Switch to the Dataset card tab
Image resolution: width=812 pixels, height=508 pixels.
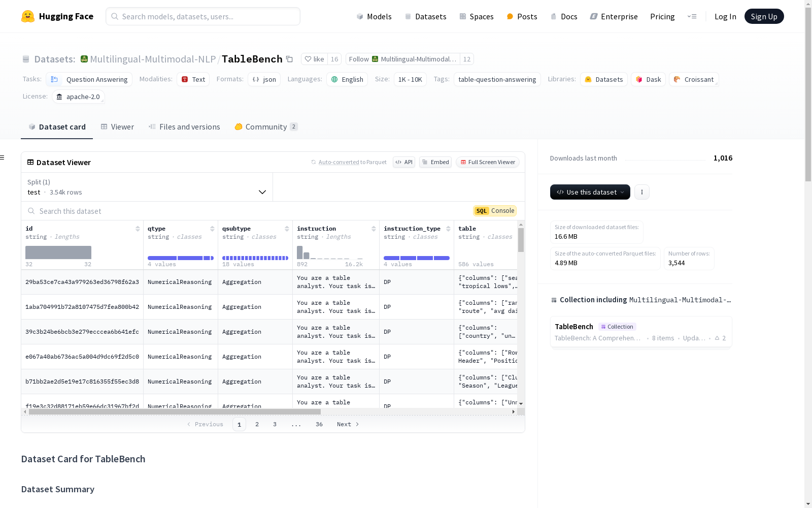pos(57,127)
